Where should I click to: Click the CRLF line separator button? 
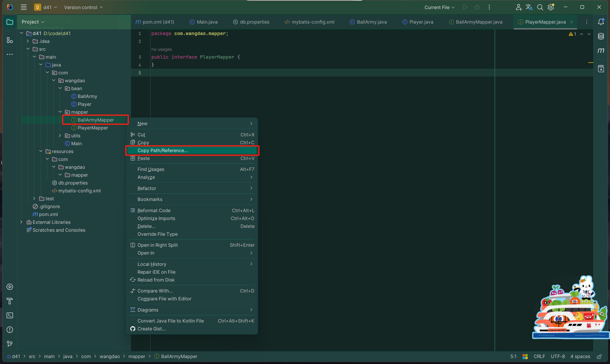539,356
